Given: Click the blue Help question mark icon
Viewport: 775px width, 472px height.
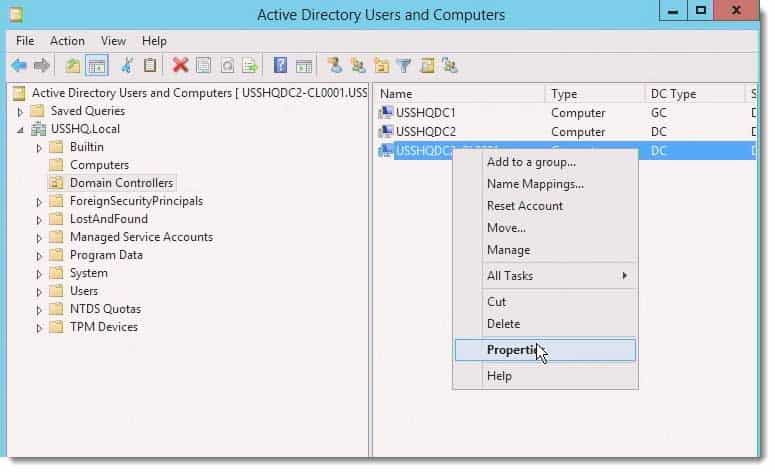Looking at the screenshot, I should tap(280, 65).
